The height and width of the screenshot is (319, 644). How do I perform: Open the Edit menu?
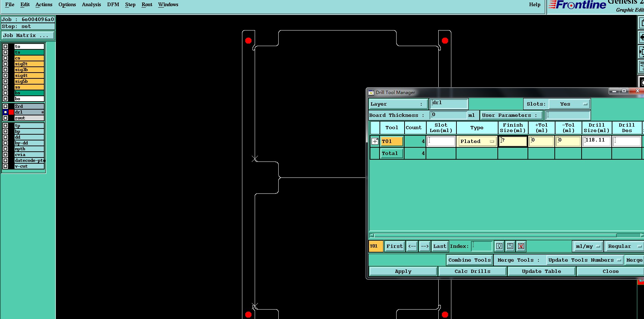click(x=25, y=5)
